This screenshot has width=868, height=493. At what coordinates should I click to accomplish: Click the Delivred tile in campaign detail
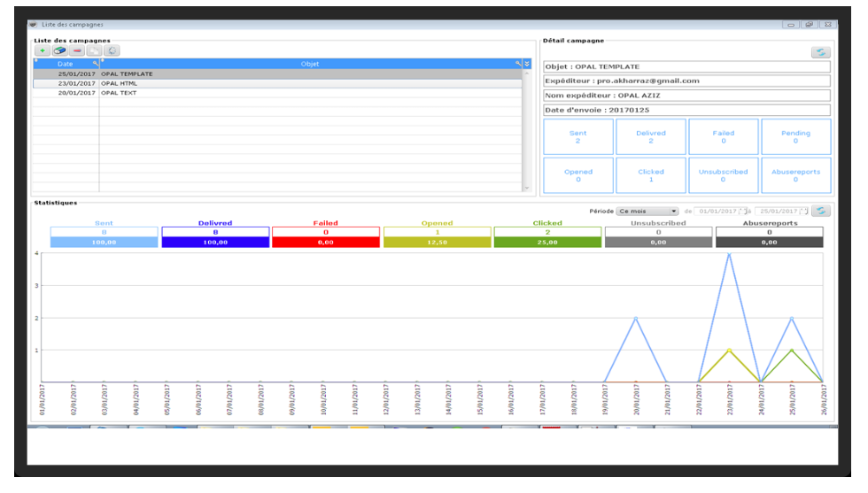pos(650,136)
